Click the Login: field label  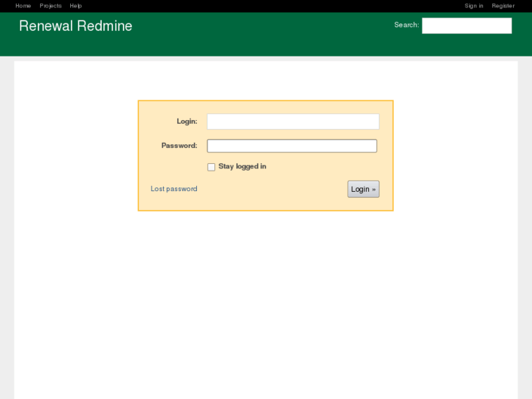tap(187, 122)
